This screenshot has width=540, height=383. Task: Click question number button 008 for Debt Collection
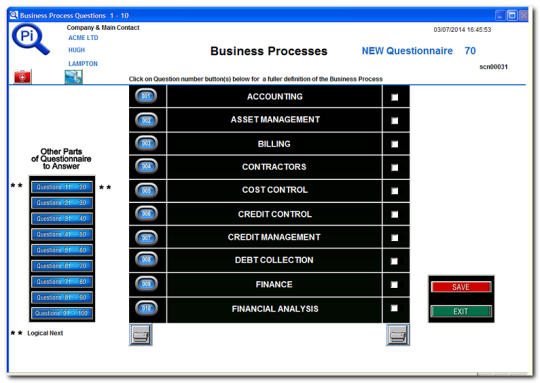coord(146,259)
